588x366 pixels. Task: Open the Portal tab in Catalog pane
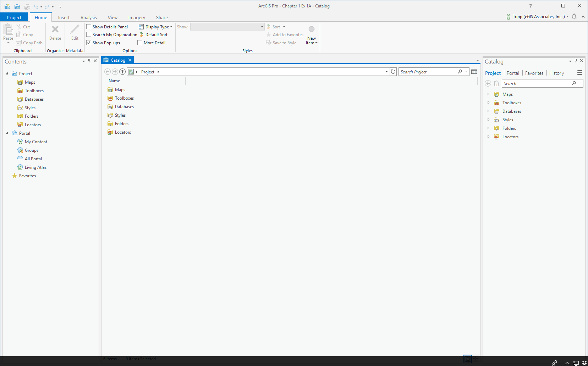[x=513, y=73]
